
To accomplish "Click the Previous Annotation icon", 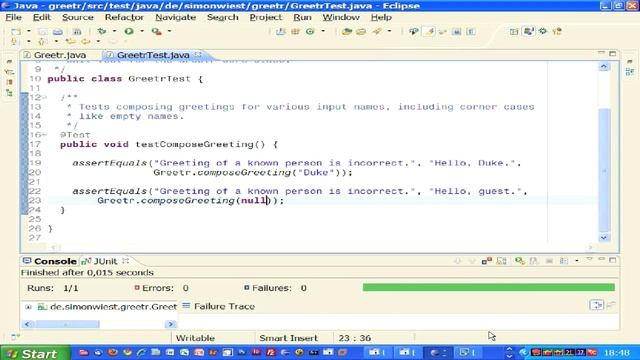I will 42,41.
